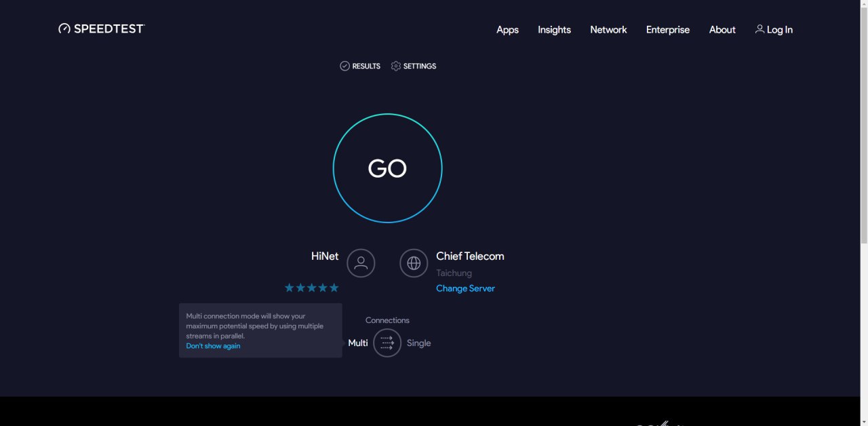Rate HiNet with the fifth star
Image resolution: width=868 pixels, height=426 pixels.
(x=334, y=288)
